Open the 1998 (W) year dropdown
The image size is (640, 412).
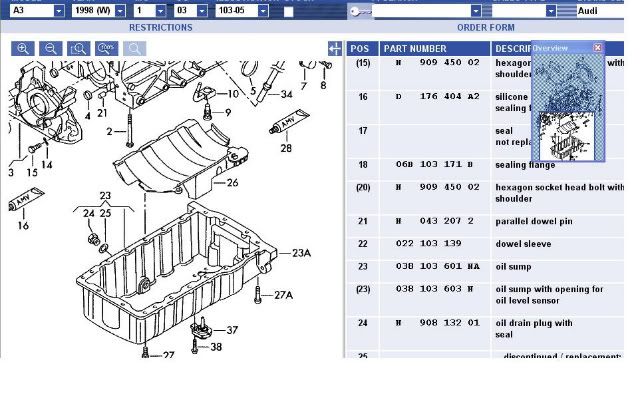pos(120,11)
